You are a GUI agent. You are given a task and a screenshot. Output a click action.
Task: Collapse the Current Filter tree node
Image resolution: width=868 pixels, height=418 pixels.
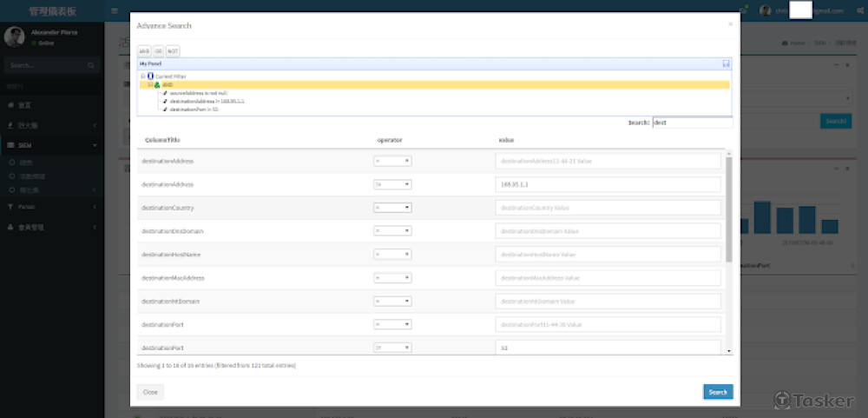pyautogui.click(x=142, y=76)
